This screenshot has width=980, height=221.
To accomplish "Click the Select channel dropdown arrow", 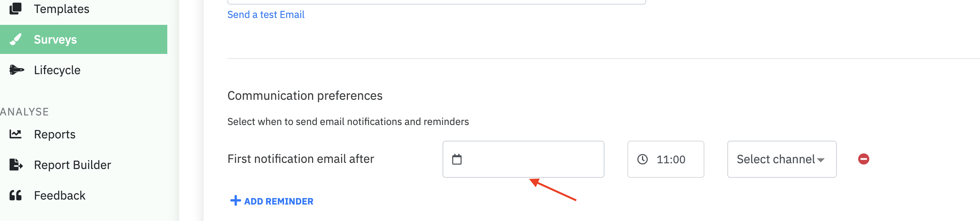I will point(821,160).
